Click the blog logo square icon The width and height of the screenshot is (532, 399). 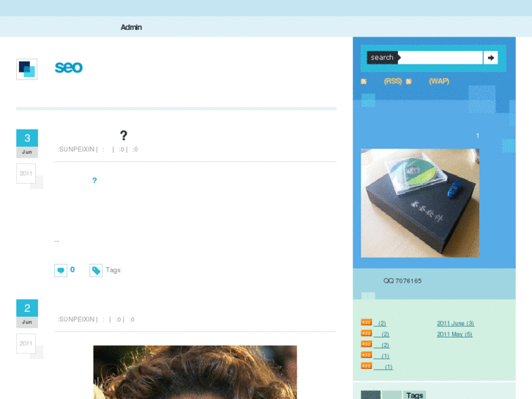(27, 70)
